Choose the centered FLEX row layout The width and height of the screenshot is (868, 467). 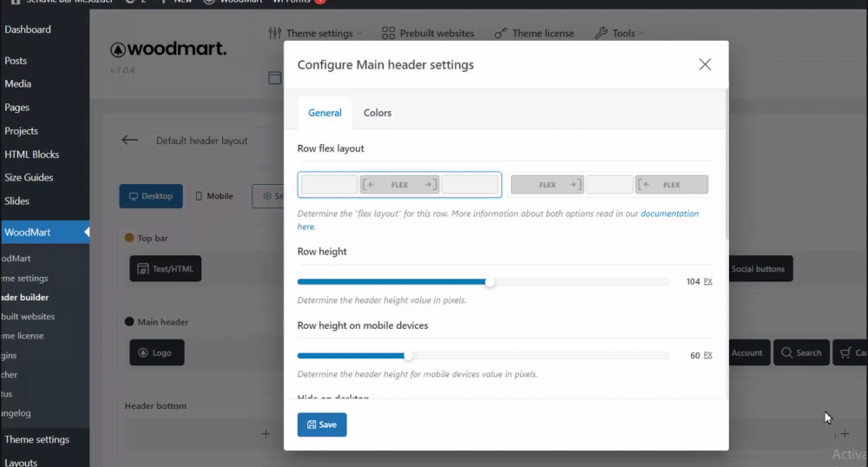[399, 184]
